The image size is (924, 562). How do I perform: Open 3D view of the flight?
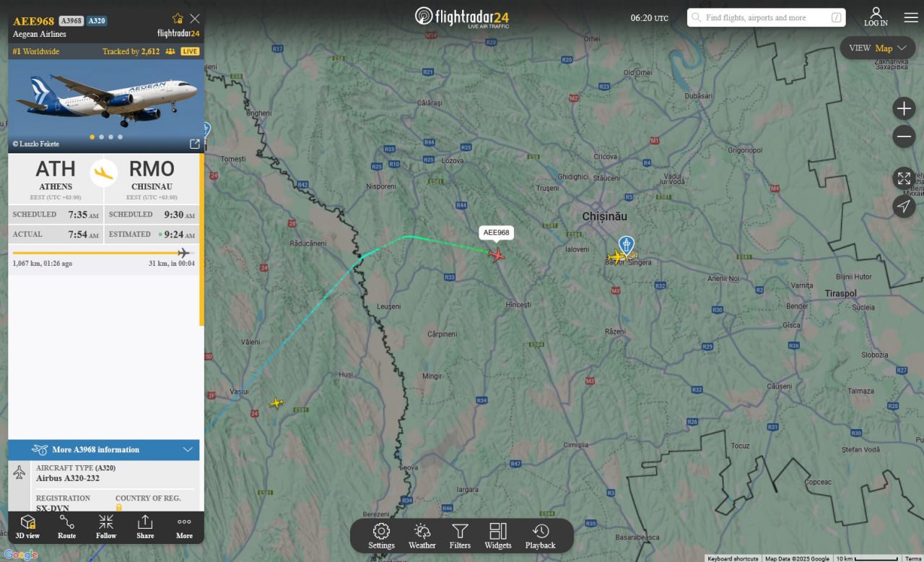click(28, 527)
